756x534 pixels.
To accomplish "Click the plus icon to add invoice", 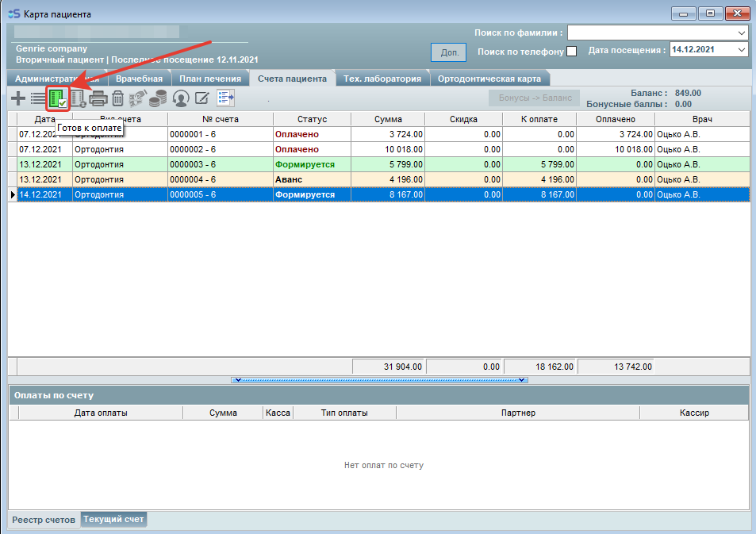I will pos(17,98).
